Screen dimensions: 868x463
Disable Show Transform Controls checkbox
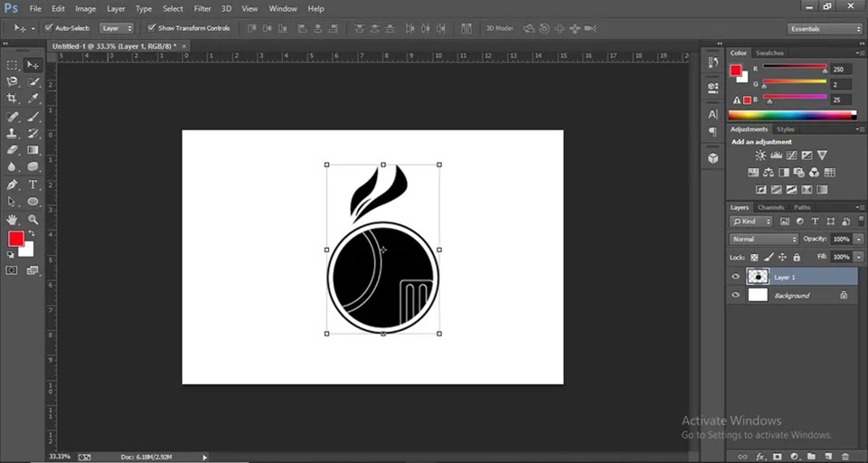coord(151,28)
